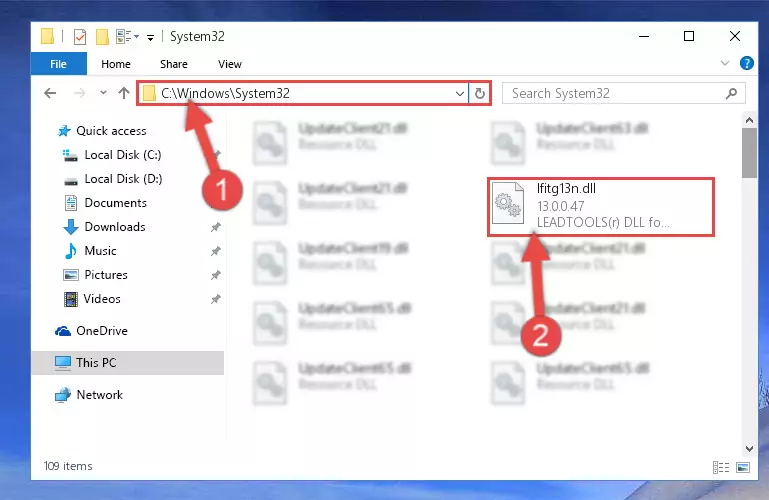Open the View ribbon tab
769x500 pixels.
tap(230, 64)
